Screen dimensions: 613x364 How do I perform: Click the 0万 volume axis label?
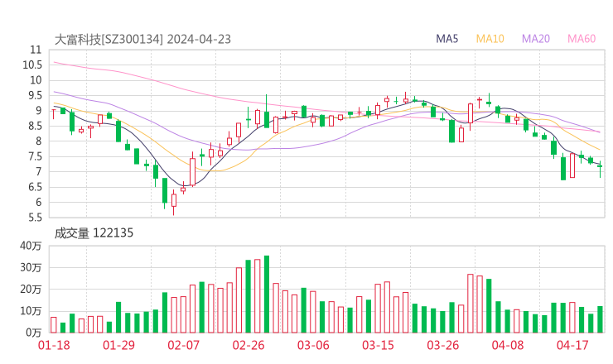point(33,333)
